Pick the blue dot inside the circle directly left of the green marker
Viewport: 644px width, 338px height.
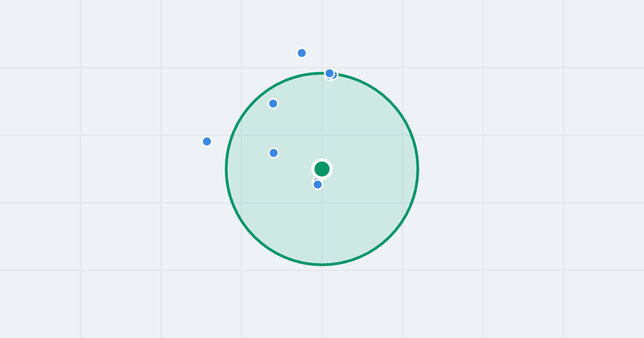coord(274,153)
